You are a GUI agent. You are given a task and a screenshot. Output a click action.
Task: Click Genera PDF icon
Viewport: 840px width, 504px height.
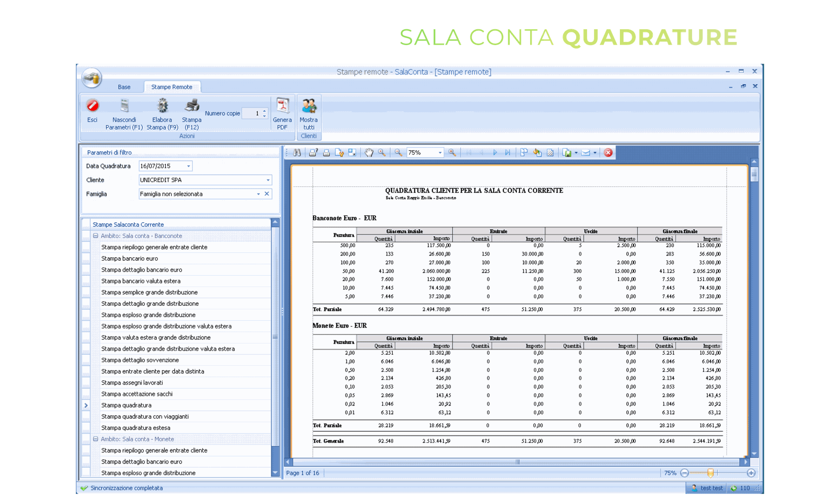283,106
